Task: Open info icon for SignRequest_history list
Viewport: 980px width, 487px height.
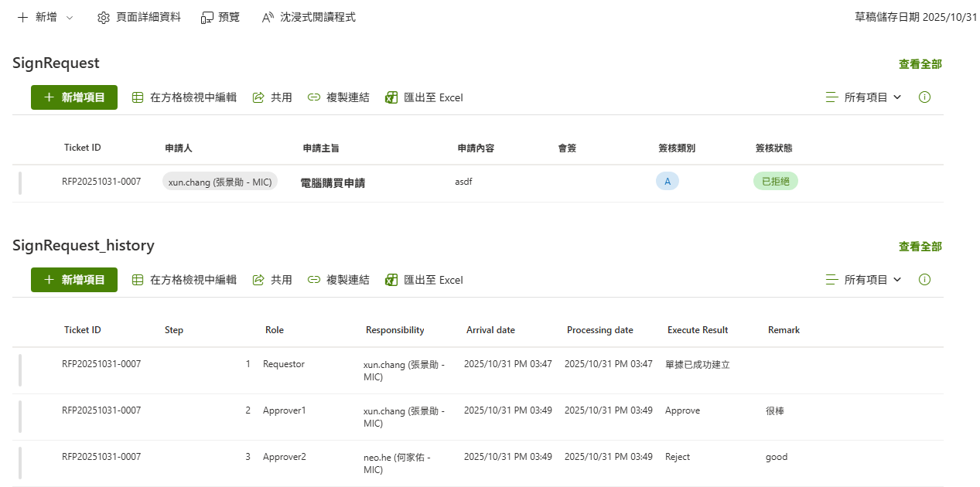Action: click(924, 280)
